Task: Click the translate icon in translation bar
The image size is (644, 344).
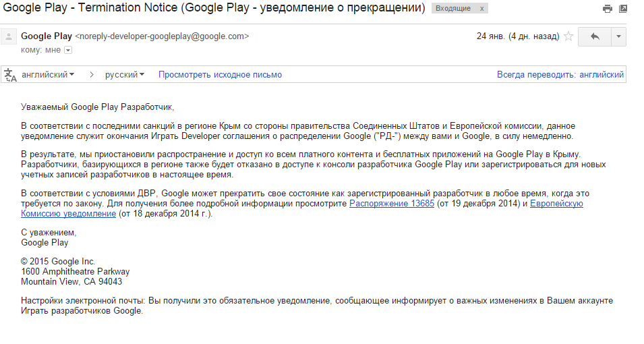Action: [x=10, y=75]
